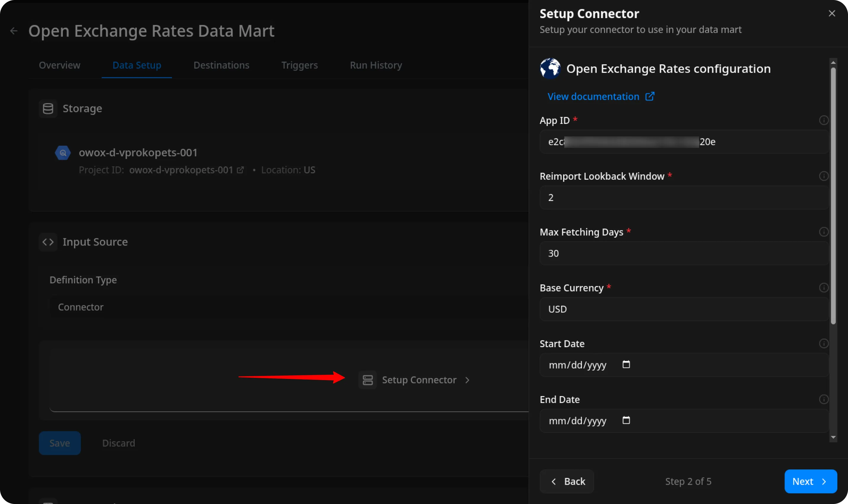Close the Setup Connector panel
Image resolution: width=848 pixels, height=504 pixels.
tap(832, 14)
